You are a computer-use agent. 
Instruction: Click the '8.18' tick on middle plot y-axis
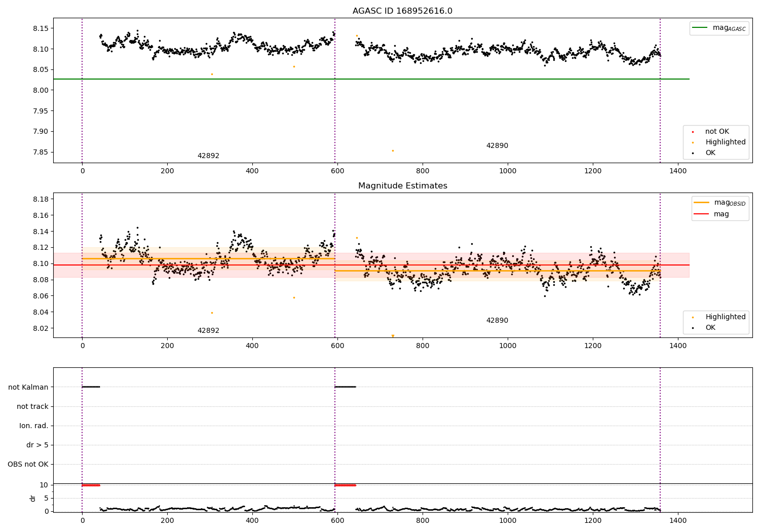tap(41, 199)
